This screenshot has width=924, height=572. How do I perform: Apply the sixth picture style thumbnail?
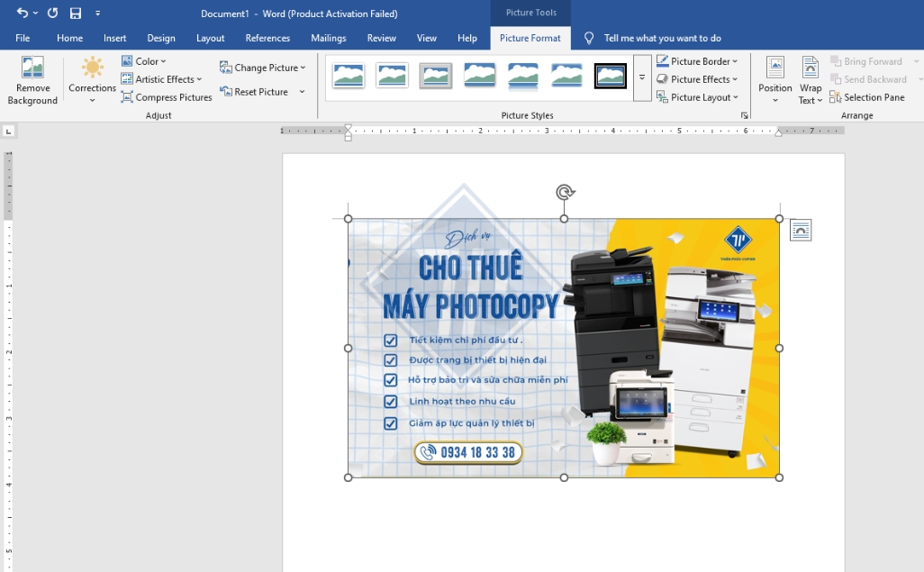tap(566, 76)
